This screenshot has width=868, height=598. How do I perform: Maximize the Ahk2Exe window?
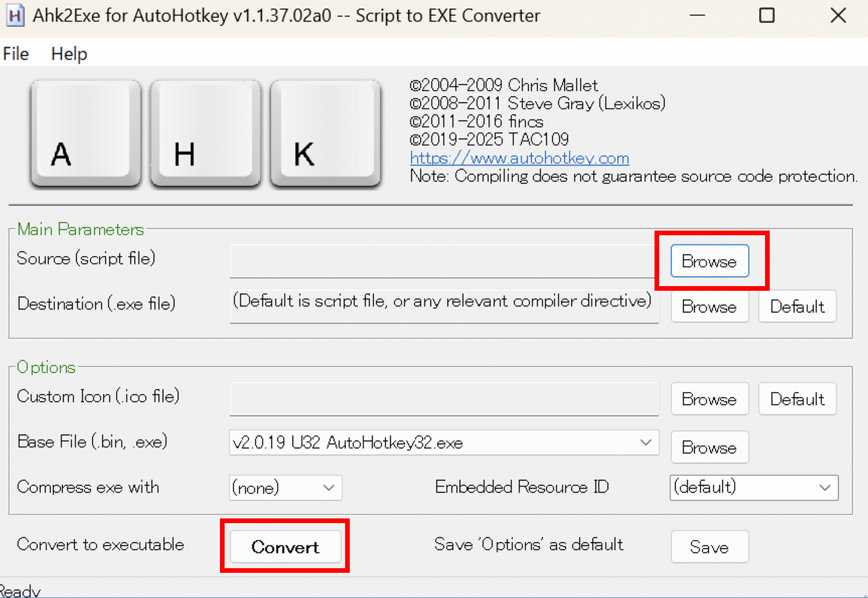point(767,15)
